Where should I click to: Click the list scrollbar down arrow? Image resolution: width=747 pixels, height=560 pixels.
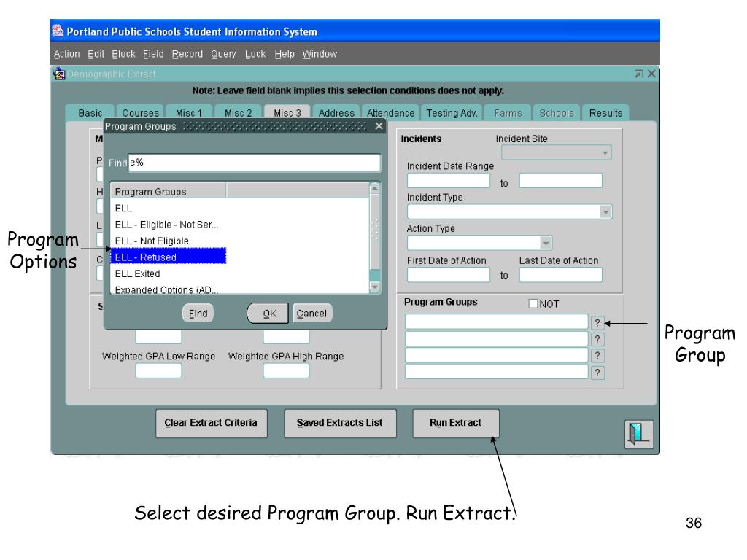[x=375, y=287]
